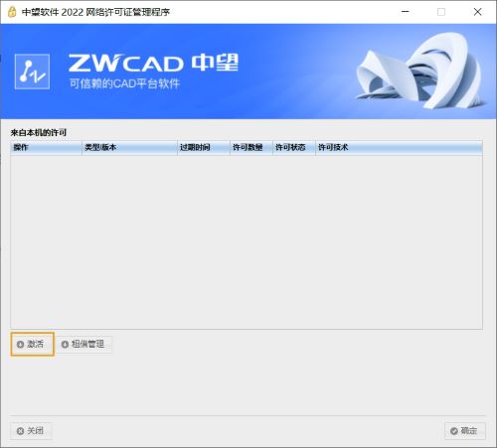Close the window with title bar X
Screen dimensions: 497x448
click(x=477, y=12)
